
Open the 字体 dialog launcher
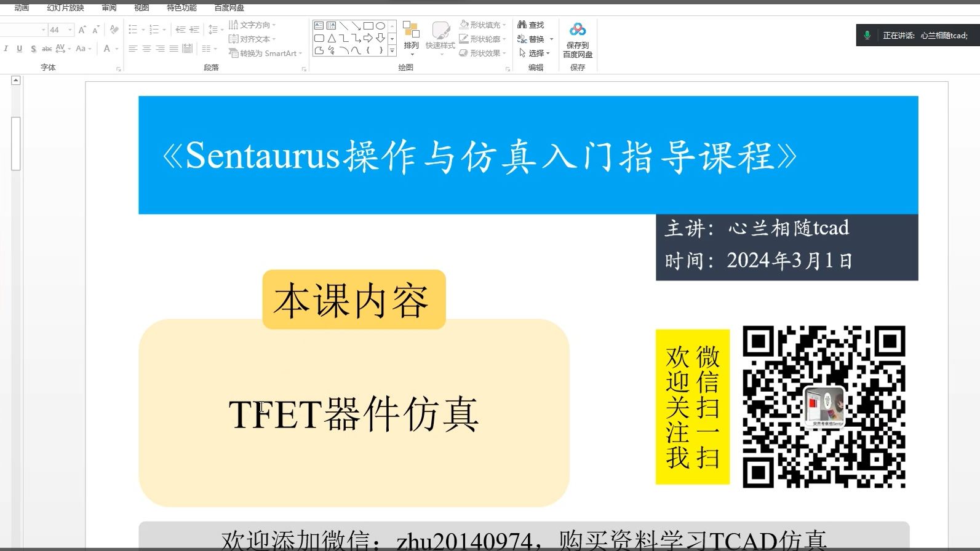click(119, 69)
